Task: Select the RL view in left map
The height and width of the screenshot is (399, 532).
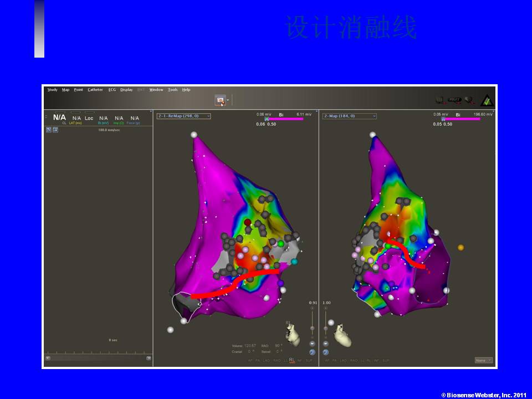Action: point(292,360)
